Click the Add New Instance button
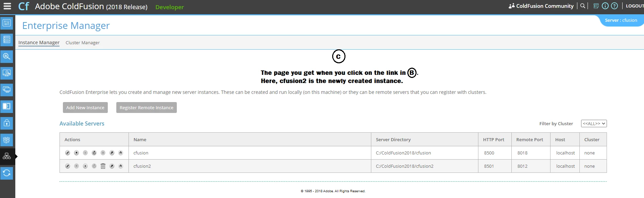 click(85, 108)
